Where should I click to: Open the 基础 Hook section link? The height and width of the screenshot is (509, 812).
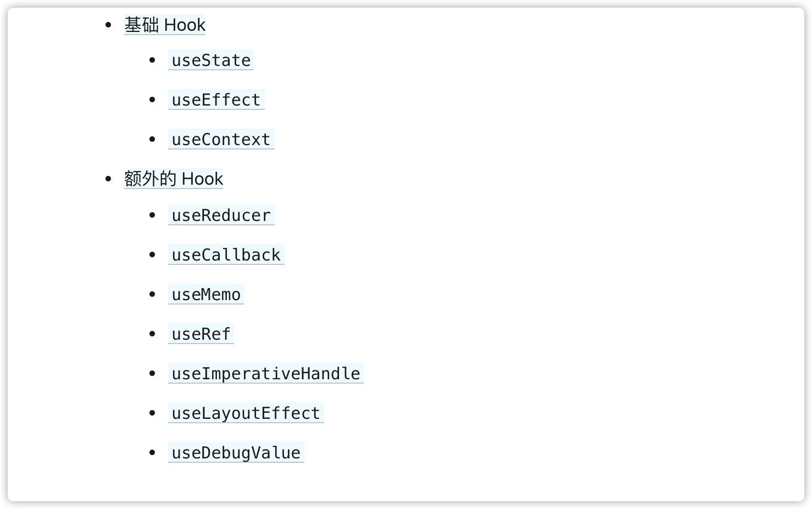(165, 25)
